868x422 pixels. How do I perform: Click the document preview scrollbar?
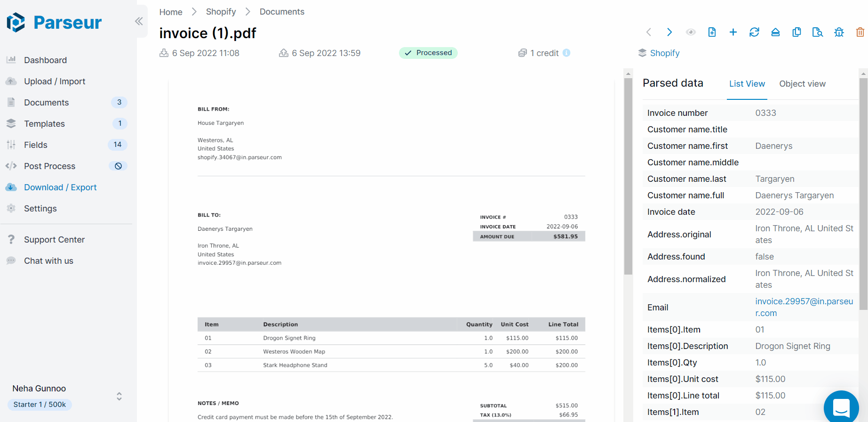(x=628, y=176)
